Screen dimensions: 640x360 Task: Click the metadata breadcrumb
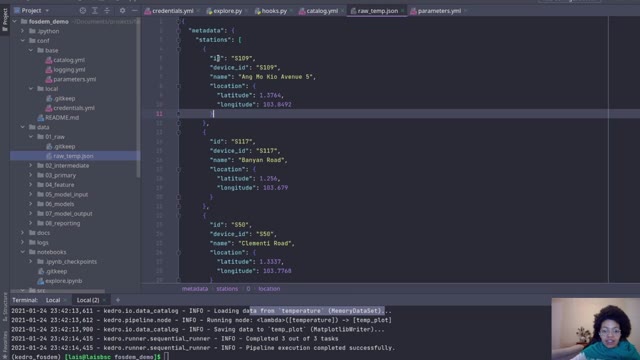click(195, 289)
